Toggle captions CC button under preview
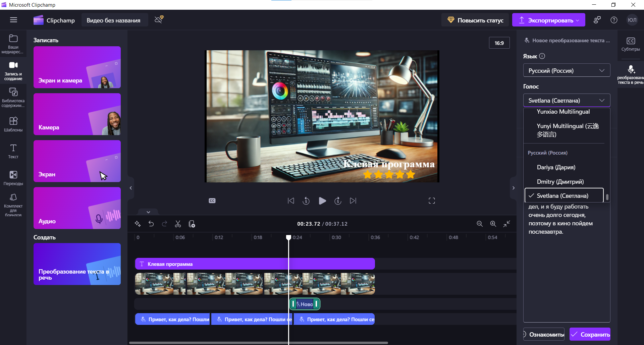Viewport: 644px width, 345px height. 212,201
